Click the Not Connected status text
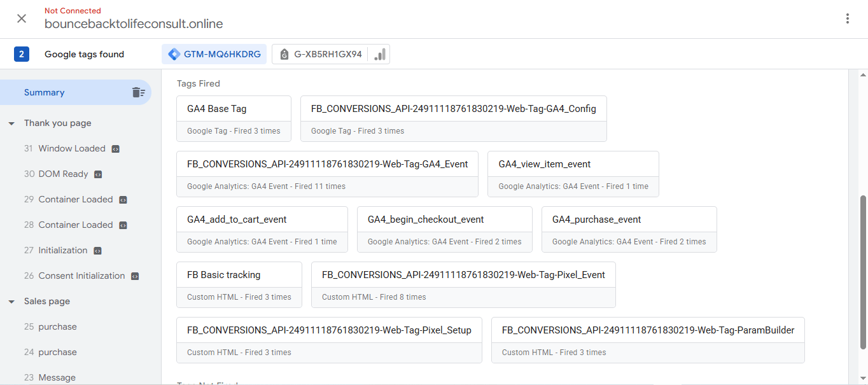 tap(73, 10)
